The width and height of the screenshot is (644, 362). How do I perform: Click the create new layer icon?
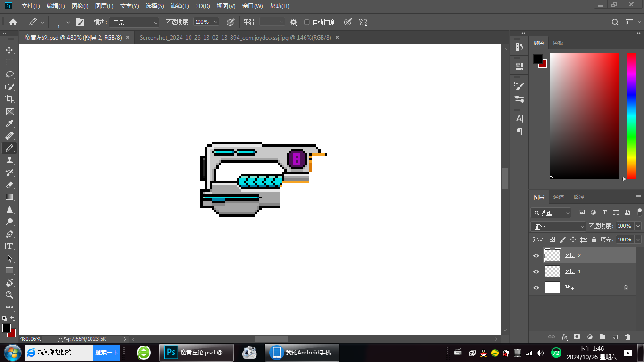tap(615, 337)
